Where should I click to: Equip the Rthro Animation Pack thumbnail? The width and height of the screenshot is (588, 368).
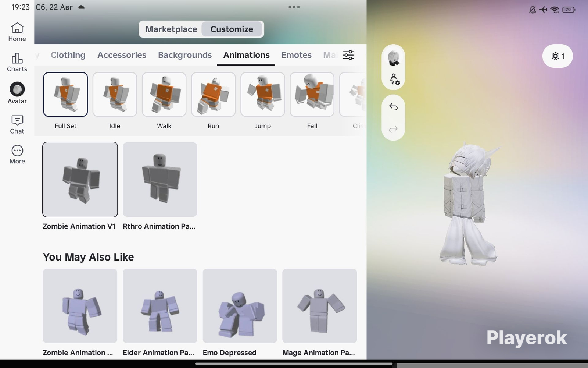click(160, 180)
